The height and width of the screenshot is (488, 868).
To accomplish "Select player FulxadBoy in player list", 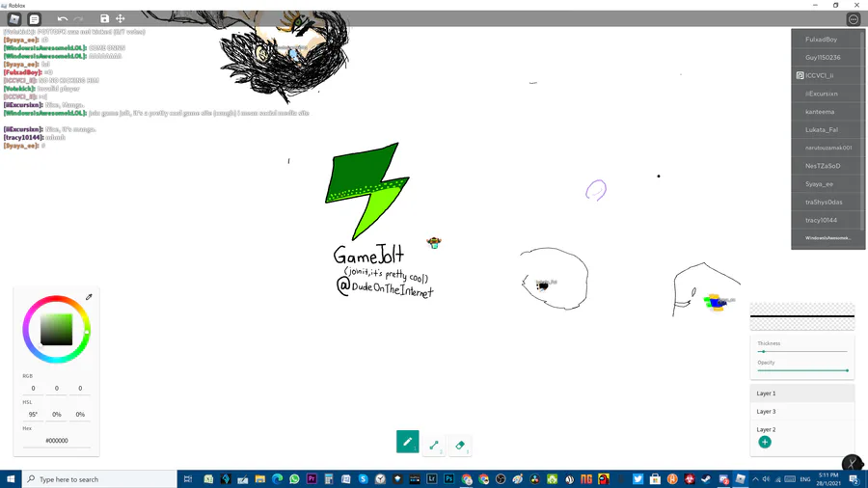I will pos(827,40).
